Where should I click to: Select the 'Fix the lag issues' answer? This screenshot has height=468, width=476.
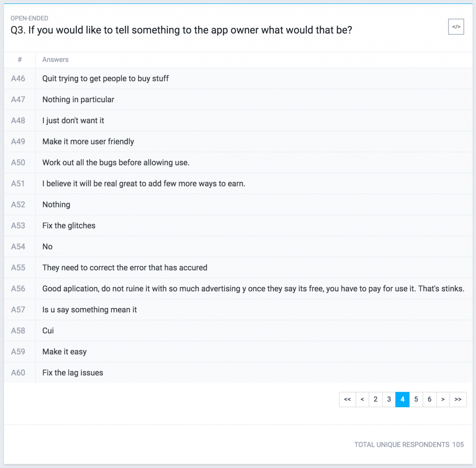coord(73,373)
